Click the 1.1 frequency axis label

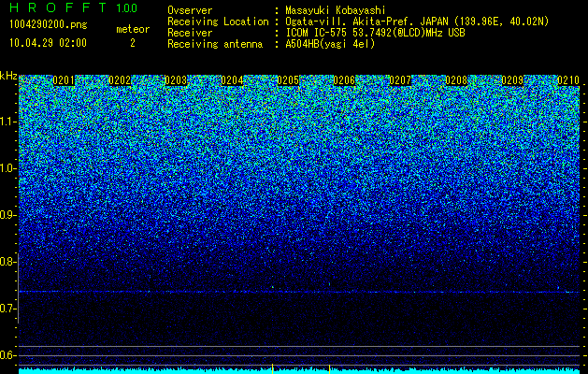coord(7,122)
